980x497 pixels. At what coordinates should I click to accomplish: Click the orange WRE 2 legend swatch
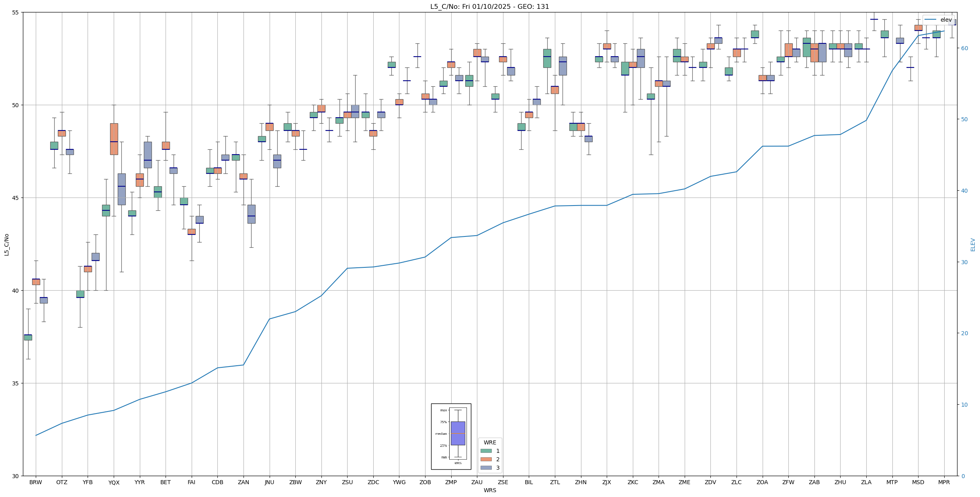[486, 459]
